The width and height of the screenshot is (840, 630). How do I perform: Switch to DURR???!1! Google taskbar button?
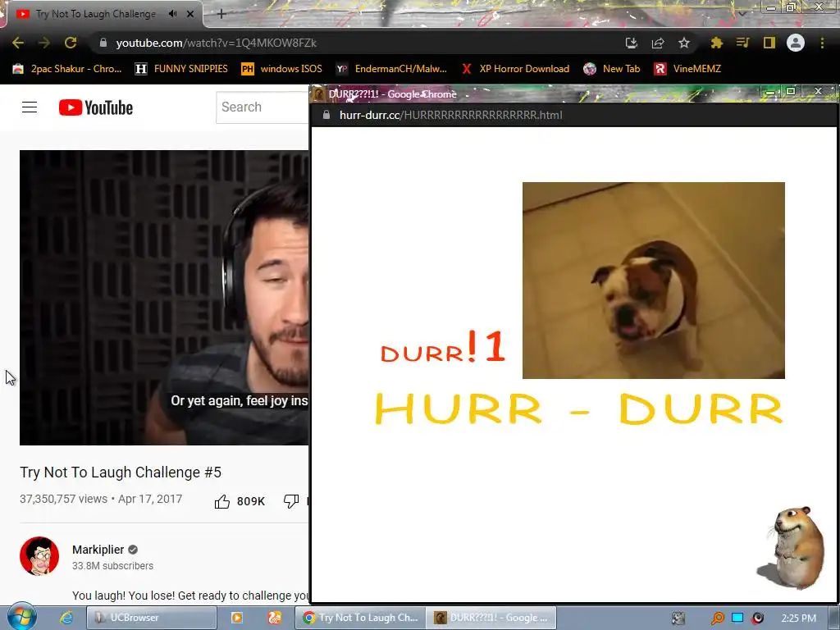click(x=491, y=618)
